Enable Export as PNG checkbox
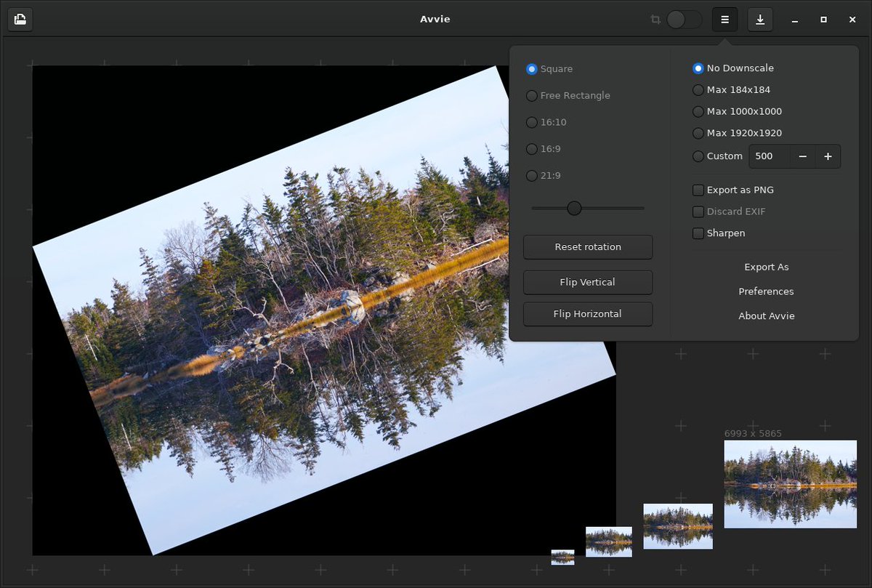872x588 pixels. click(x=733, y=190)
